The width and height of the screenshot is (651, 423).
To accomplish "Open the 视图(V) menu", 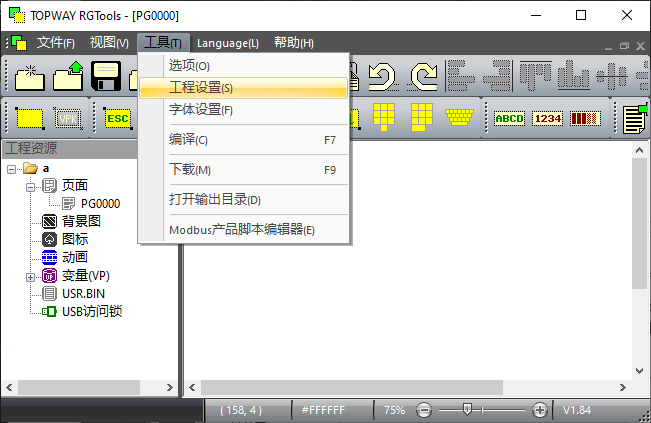I will 109,43.
